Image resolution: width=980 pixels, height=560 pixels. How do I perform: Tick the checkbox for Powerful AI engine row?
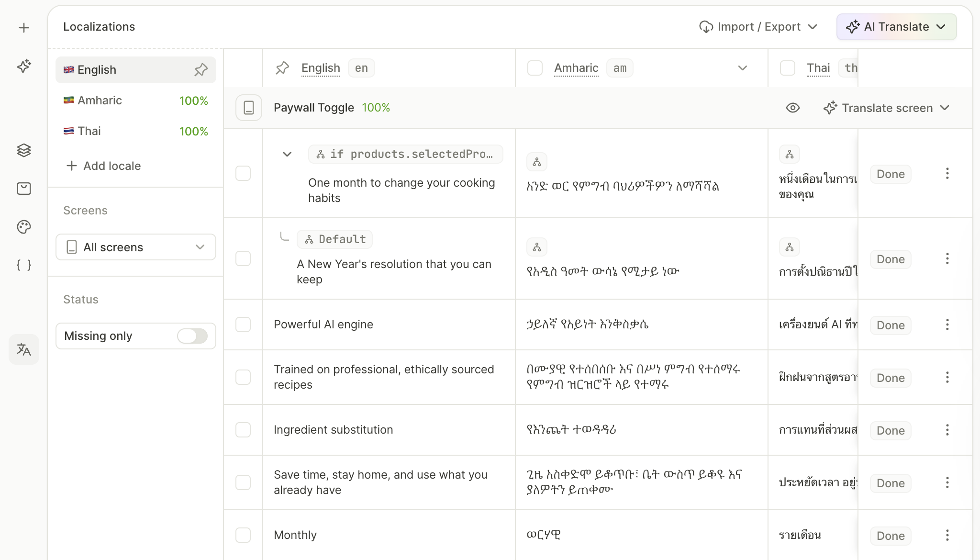click(243, 325)
